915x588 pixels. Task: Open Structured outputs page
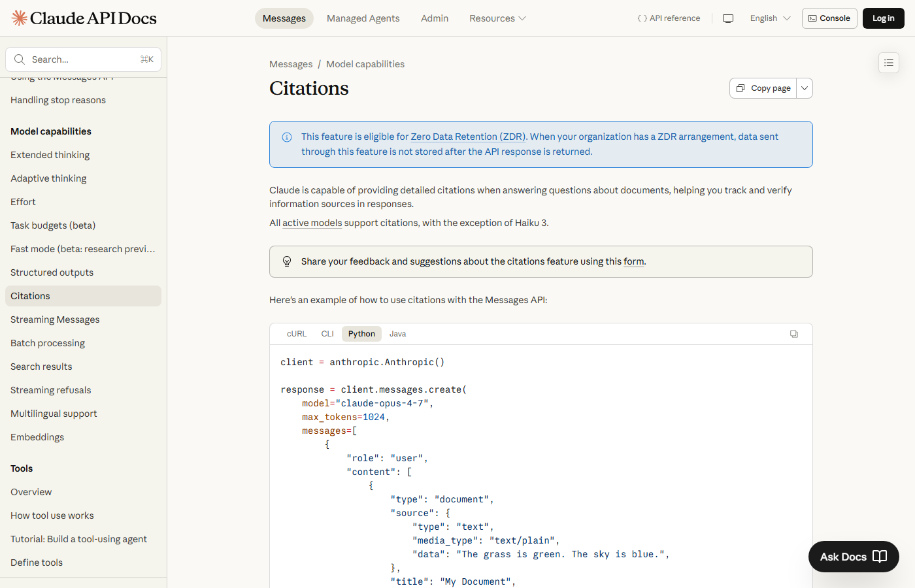tap(83, 272)
